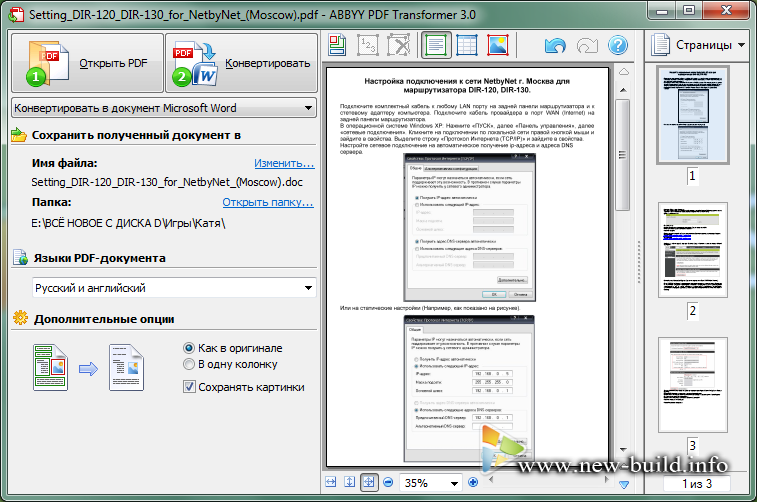The height and width of the screenshot is (502, 757).
Task: Click the fit to height zoom icon
Action: point(350,482)
